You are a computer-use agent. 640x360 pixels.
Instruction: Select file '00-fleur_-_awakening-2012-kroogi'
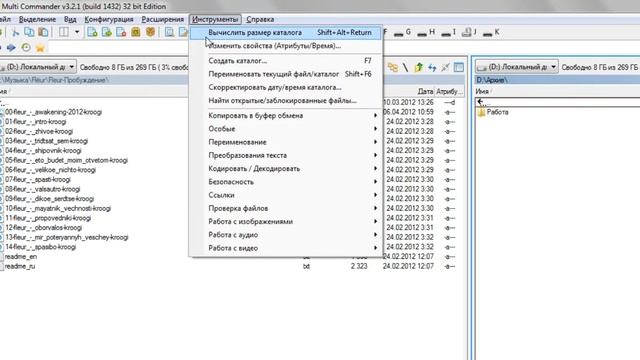(53, 112)
